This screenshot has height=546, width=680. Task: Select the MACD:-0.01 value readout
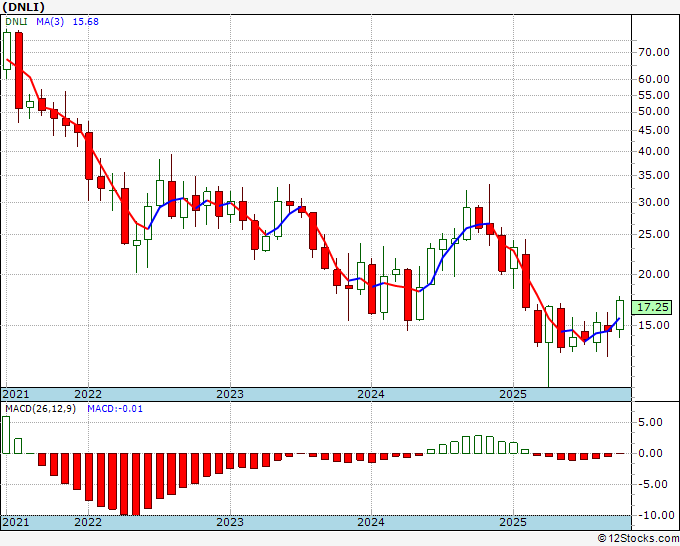pos(115,409)
